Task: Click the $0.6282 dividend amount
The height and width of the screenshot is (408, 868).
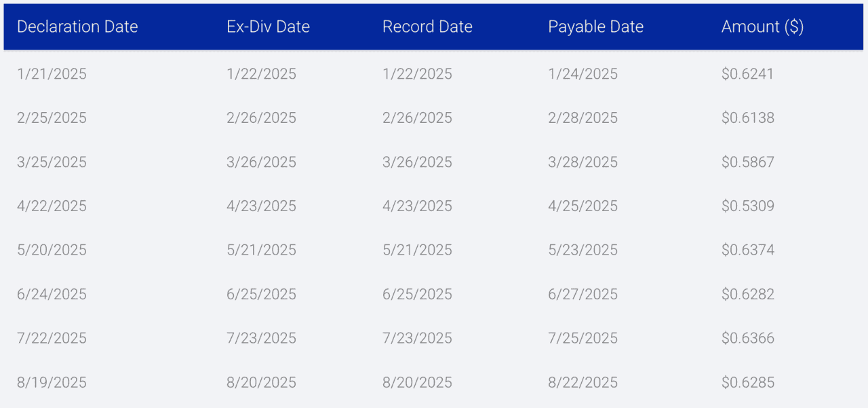Action: click(747, 295)
